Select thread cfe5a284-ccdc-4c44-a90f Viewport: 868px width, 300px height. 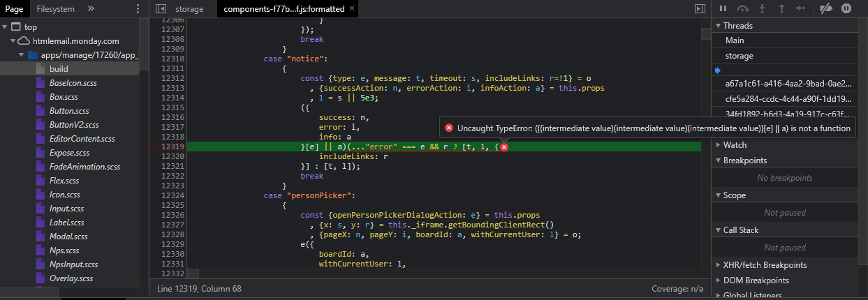789,99
